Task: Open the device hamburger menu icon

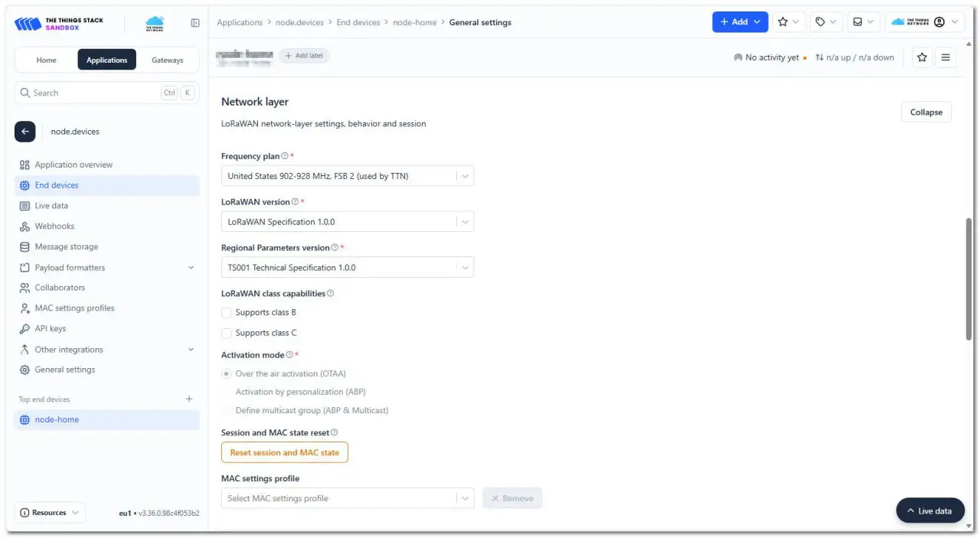Action: tap(946, 57)
